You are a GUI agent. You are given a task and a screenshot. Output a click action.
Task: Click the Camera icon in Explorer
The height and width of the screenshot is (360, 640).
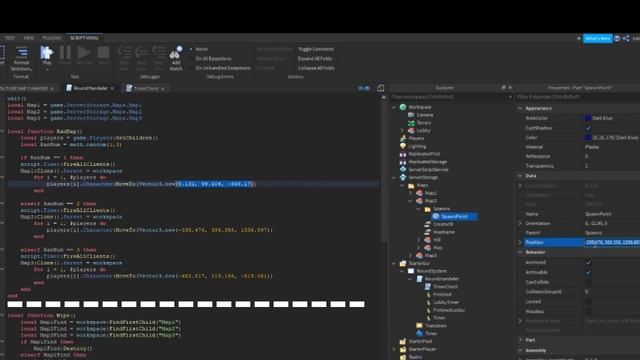click(x=411, y=115)
